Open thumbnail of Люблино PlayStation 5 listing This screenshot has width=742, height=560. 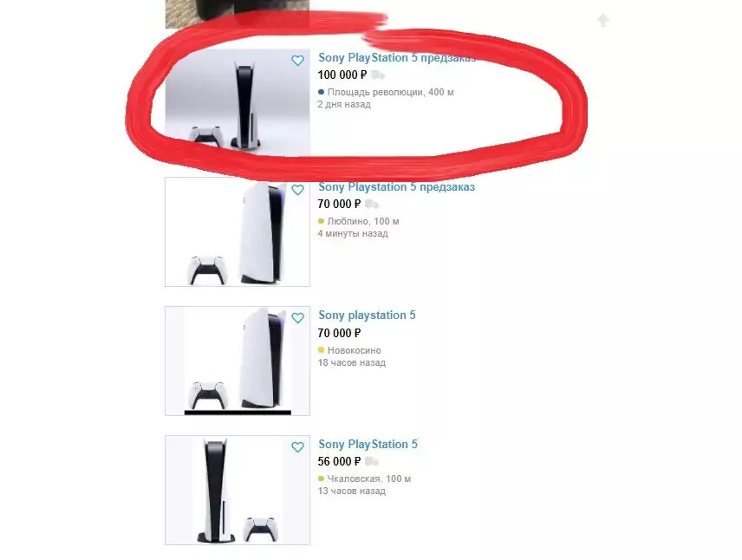238,232
